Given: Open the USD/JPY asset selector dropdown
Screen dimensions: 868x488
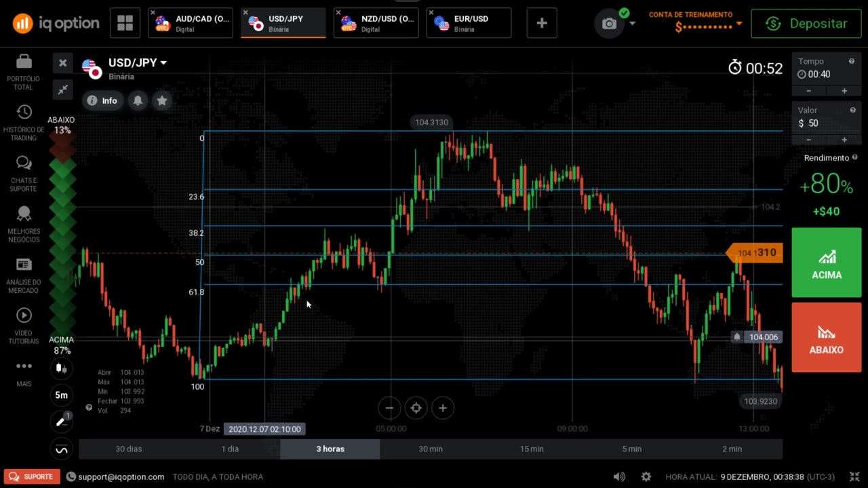Looking at the screenshot, I should 138,63.
